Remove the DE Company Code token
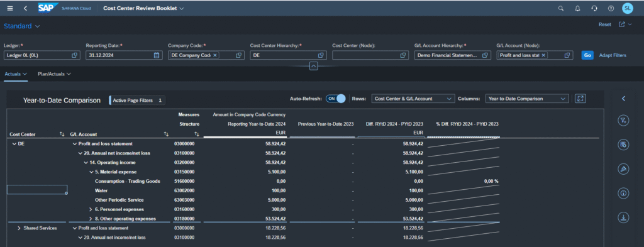644x247 pixels. (x=215, y=55)
